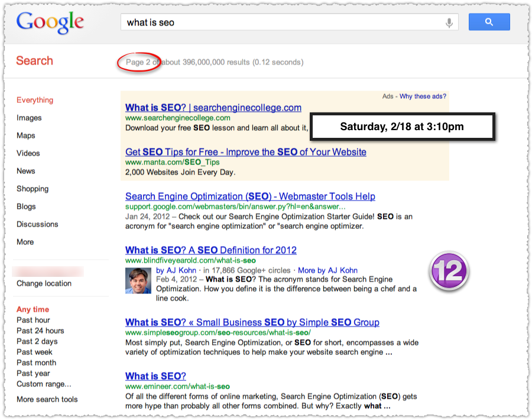Switch to Discussions results
The height and width of the screenshot is (420, 532).
tap(37, 224)
